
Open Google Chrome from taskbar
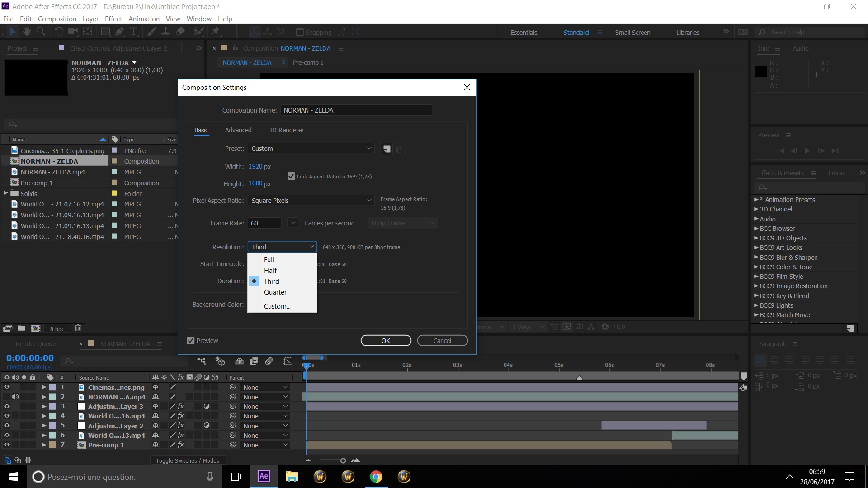pyautogui.click(x=376, y=477)
